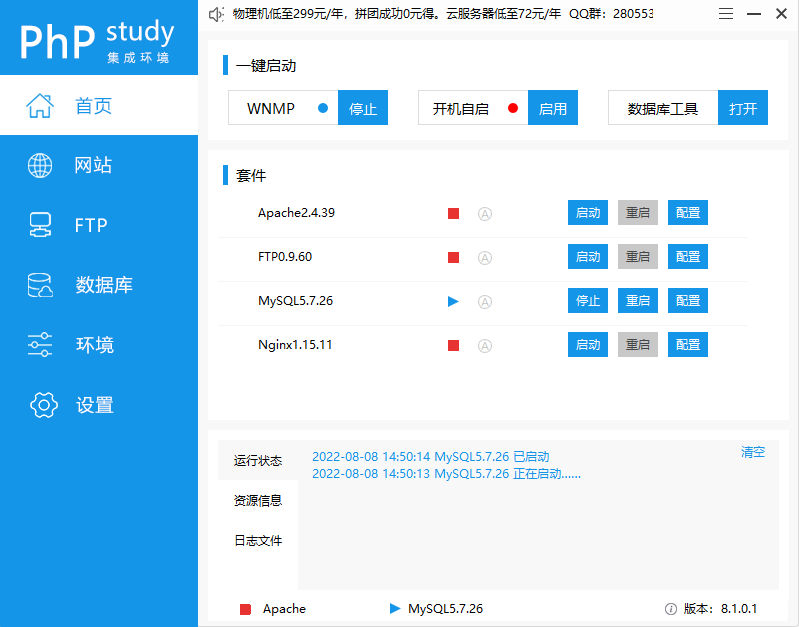Click the database cloud icon

click(x=40, y=285)
